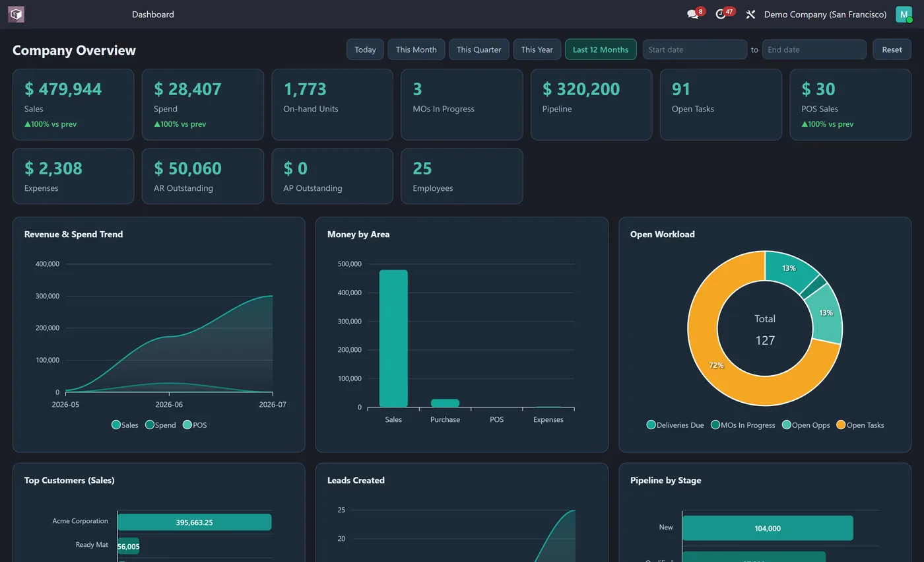Click the 13% Open Opps donut segment
Viewport: 924px width, 562px height.
(x=825, y=314)
